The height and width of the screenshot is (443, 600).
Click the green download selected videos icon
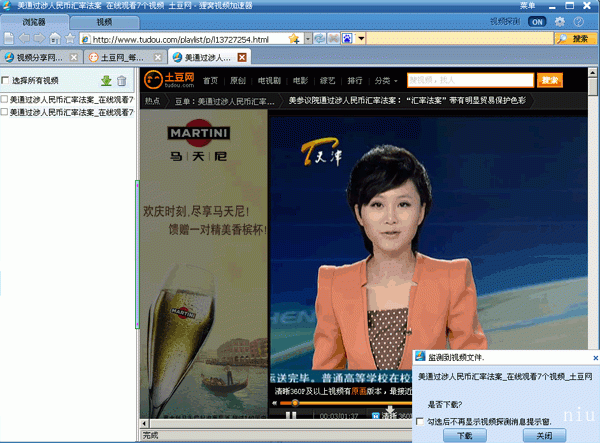(106, 81)
